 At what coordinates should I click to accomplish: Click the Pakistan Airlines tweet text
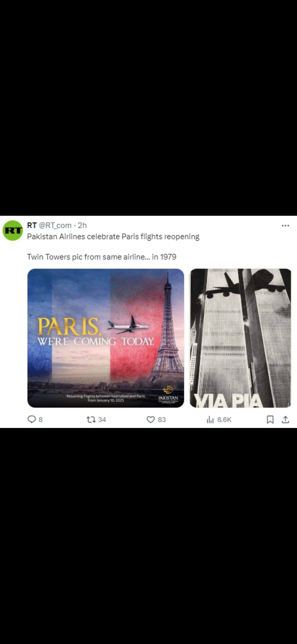pos(113,237)
